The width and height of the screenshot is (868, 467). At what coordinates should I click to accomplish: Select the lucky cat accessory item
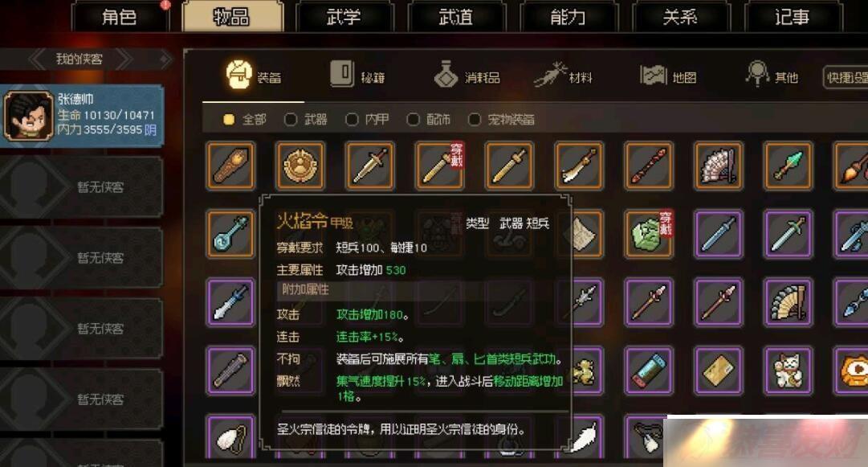788,371
